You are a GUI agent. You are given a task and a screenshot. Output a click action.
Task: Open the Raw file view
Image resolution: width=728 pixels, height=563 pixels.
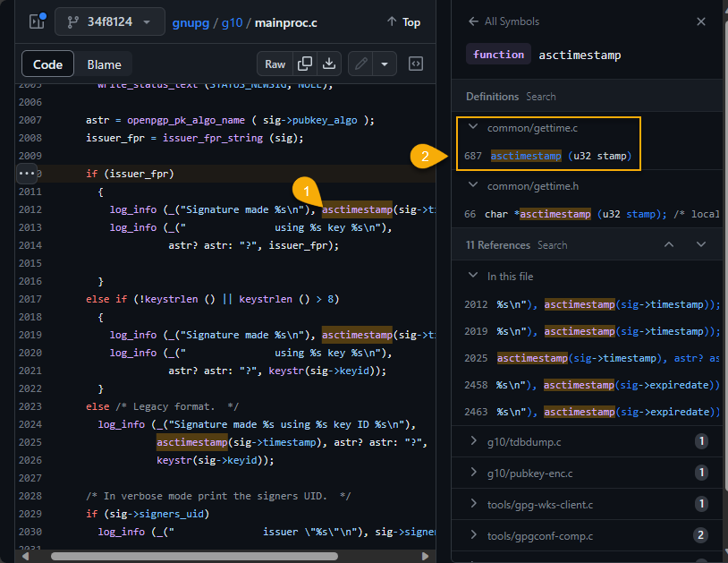pos(275,64)
